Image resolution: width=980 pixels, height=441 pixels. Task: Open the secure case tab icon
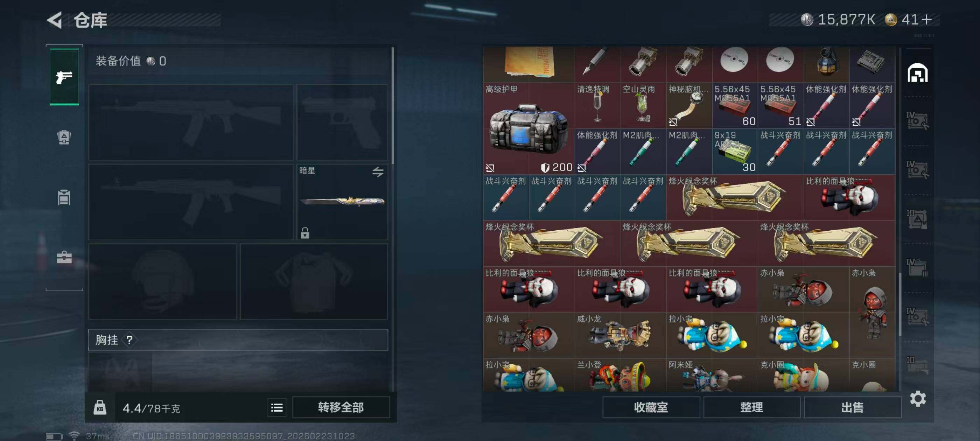click(x=64, y=257)
